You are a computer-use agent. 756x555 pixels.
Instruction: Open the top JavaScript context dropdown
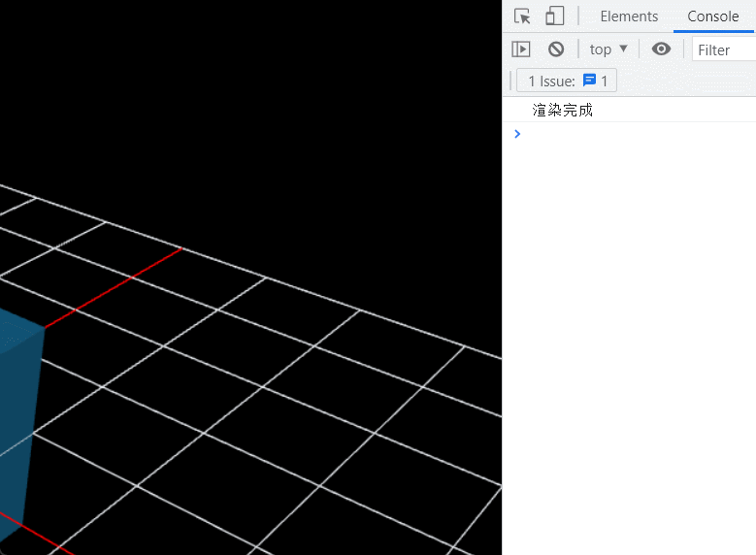(x=608, y=49)
